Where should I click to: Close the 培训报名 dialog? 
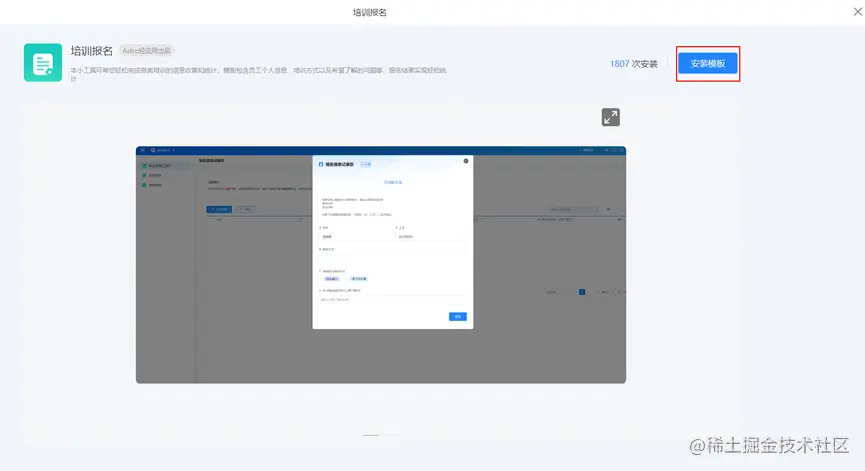(858, 12)
